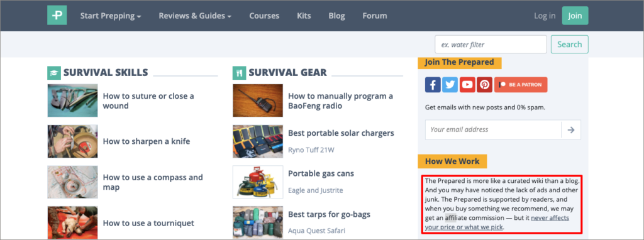Click 'Aqua Quest Safari' text
The width and height of the screenshot is (644, 240).
pos(316,231)
